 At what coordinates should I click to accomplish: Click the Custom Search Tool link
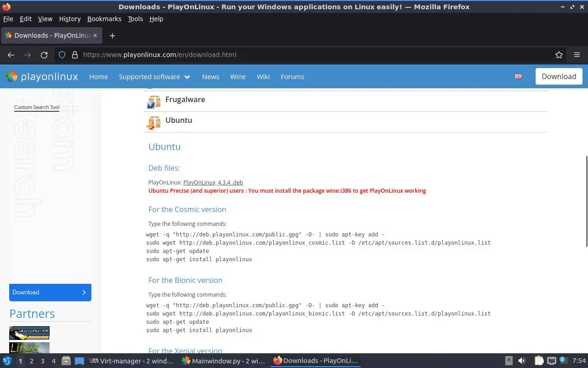point(37,107)
